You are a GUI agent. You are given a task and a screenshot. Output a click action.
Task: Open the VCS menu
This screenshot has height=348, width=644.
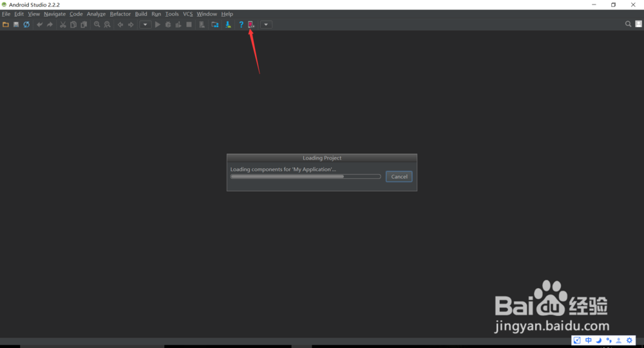(187, 14)
